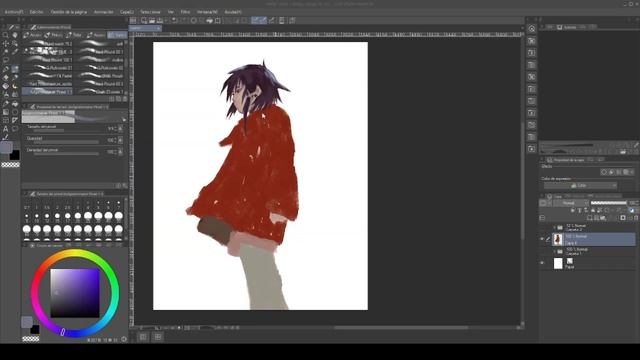Toggle Snap to ruler in command bar
The width and height of the screenshot is (640, 360).
tap(255, 20)
